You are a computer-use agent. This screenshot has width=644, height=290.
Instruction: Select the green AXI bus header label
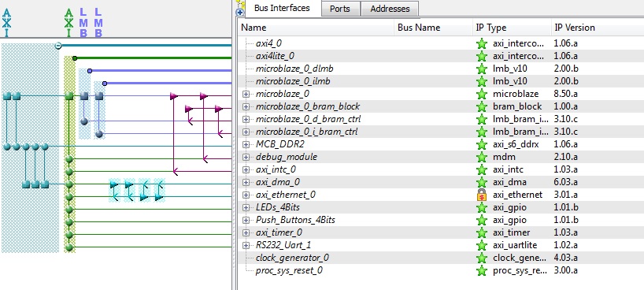point(69,23)
